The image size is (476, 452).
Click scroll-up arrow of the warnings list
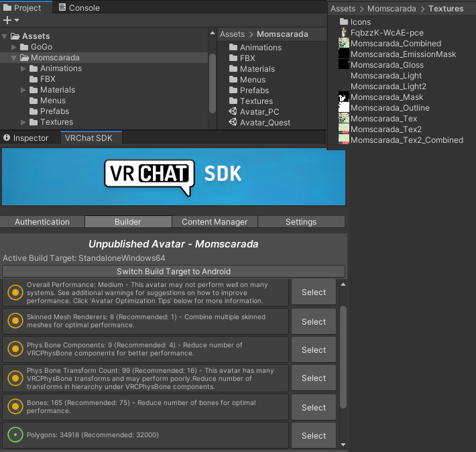coord(343,284)
